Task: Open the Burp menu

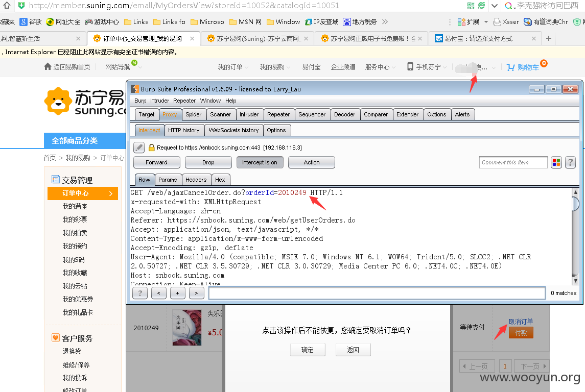Action: pos(141,101)
